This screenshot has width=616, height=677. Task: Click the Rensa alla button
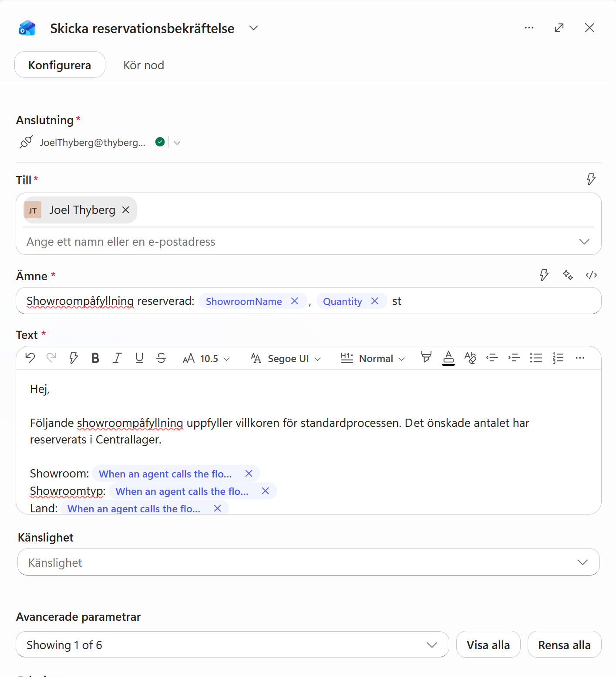[x=565, y=645]
